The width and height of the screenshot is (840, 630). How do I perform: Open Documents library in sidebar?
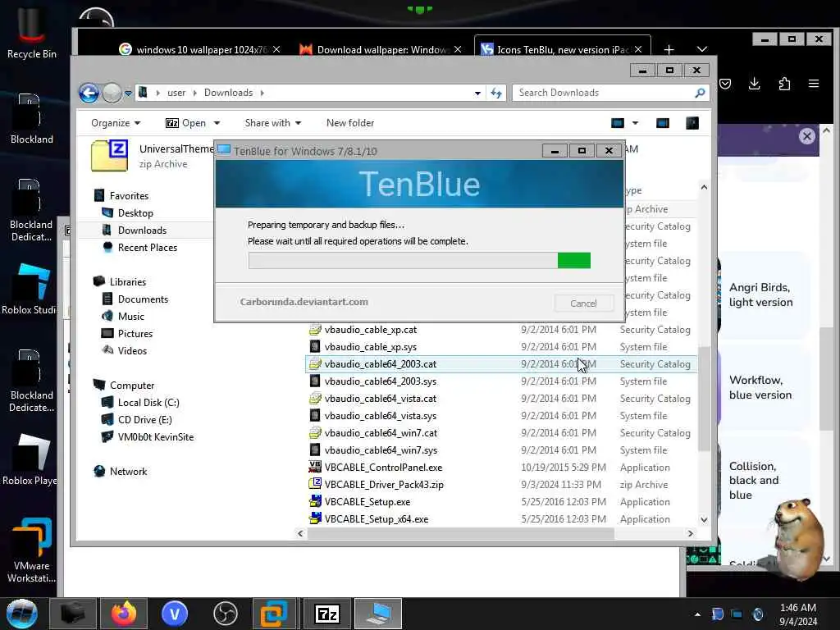click(143, 299)
